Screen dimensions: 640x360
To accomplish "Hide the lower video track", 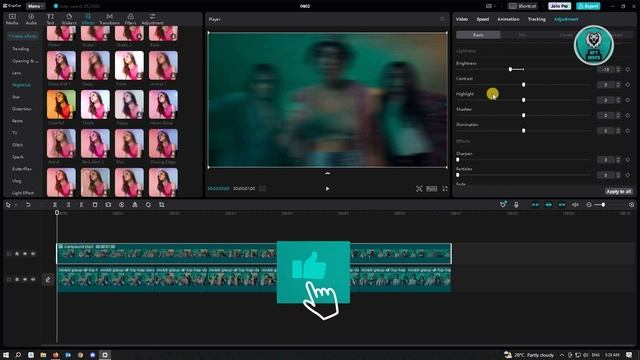I will tap(25, 280).
